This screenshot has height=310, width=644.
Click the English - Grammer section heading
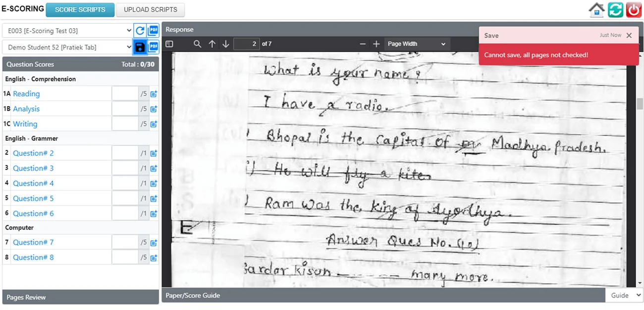click(x=32, y=138)
